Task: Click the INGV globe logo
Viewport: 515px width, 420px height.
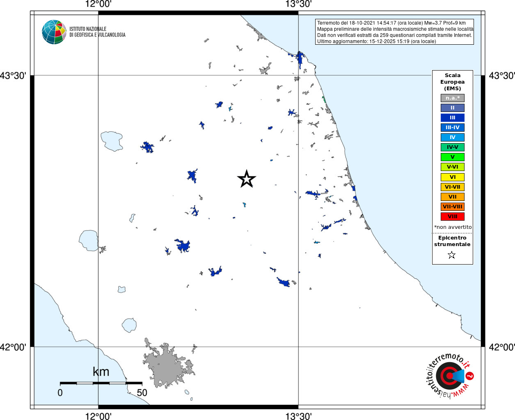Action: pyautogui.click(x=54, y=32)
